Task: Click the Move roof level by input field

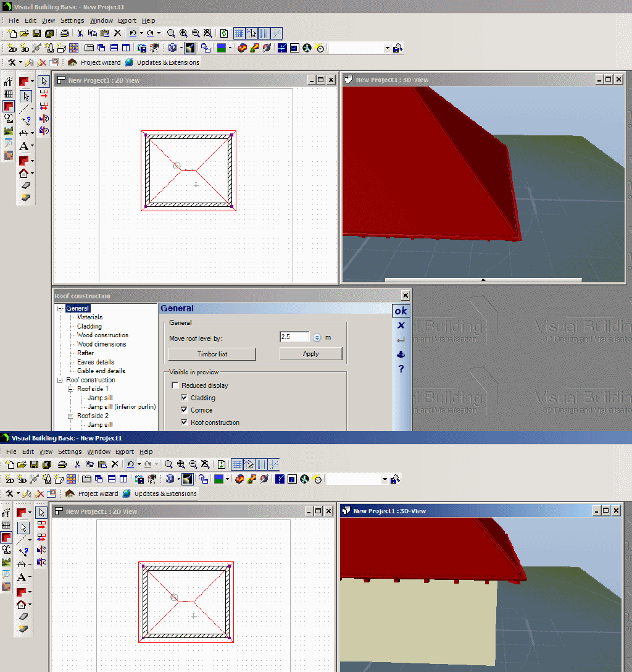Action: [x=294, y=337]
